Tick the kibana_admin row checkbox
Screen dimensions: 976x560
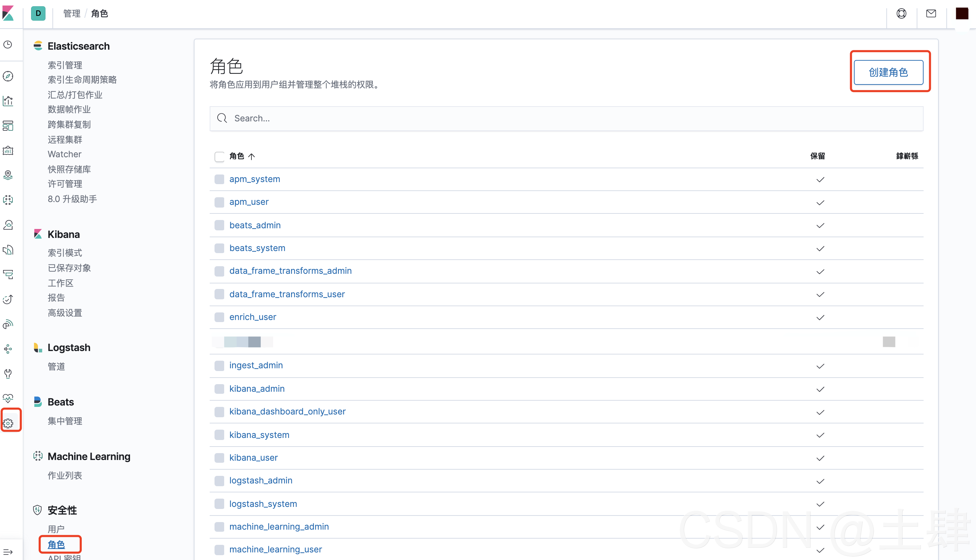click(x=219, y=389)
